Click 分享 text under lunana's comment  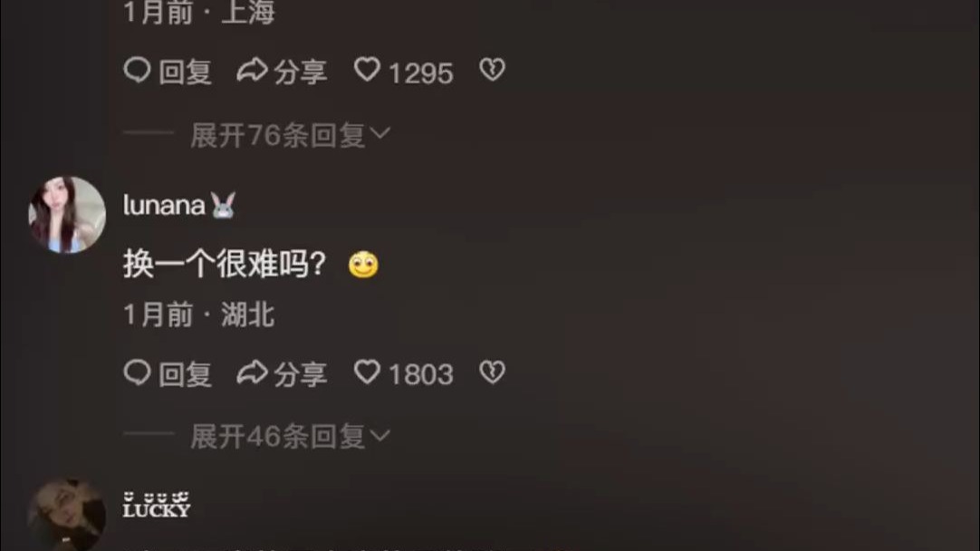pos(301,374)
